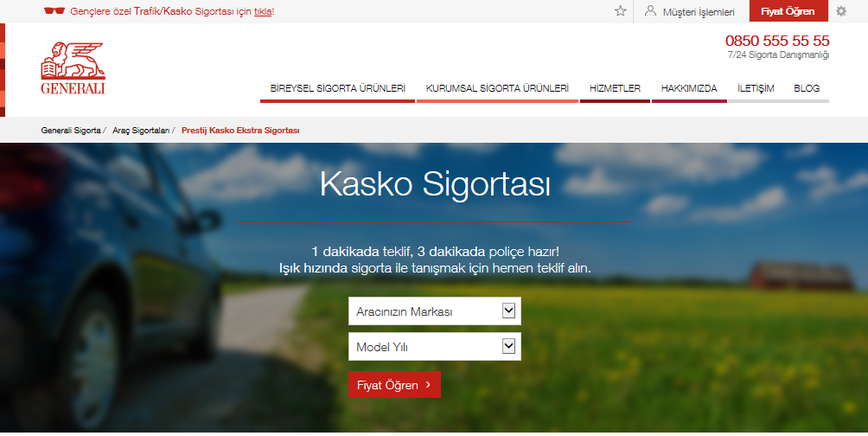
Task: Open the İletişim navigation item
Action: pos(756,88)
